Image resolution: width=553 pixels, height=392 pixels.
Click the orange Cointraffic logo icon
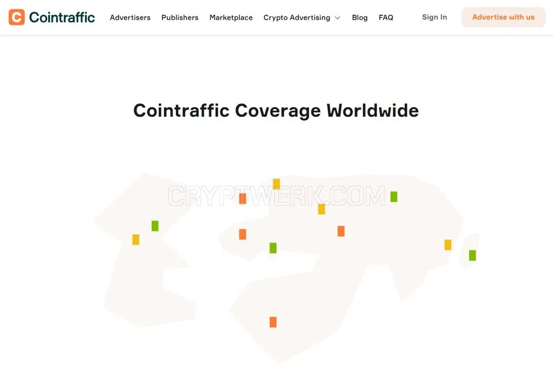point(17,17)
